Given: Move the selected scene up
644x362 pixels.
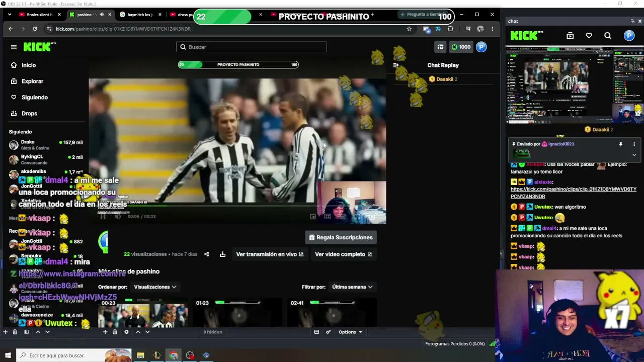Looking at the screenshot, I should click(x=38, y=332).
